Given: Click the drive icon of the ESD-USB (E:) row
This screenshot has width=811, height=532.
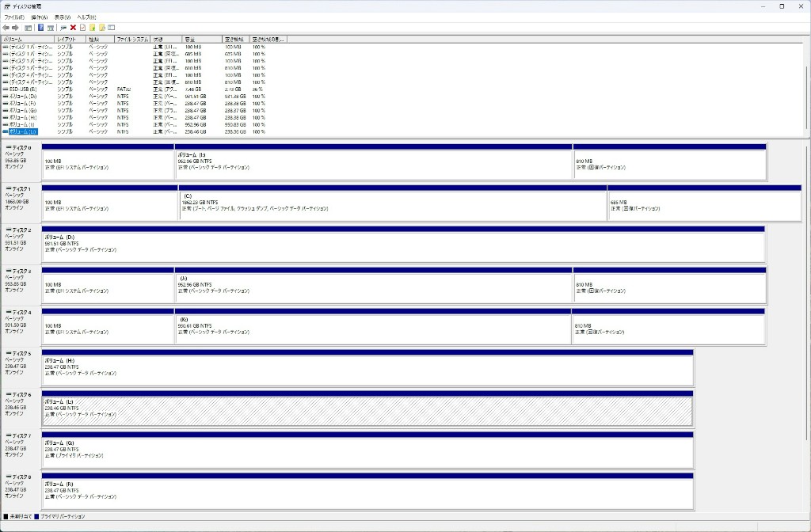Looking at the screenshot, I should click(6, 89).
